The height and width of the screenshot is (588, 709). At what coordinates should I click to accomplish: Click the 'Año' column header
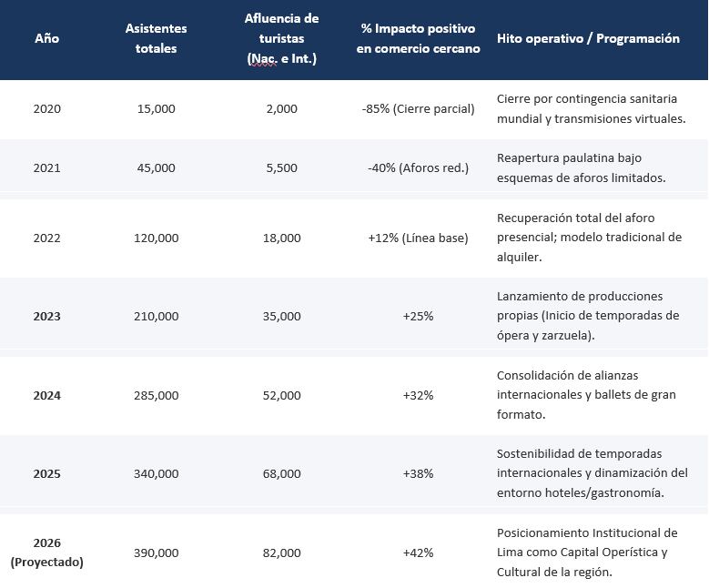pyautogui.click(x=47, y=38)
